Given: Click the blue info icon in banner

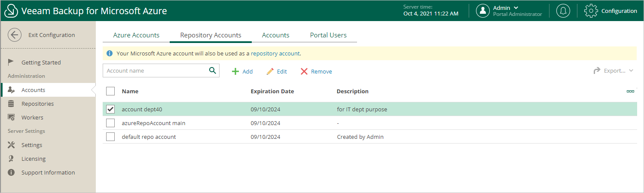Looking at the screenshot, I should 110,53.
